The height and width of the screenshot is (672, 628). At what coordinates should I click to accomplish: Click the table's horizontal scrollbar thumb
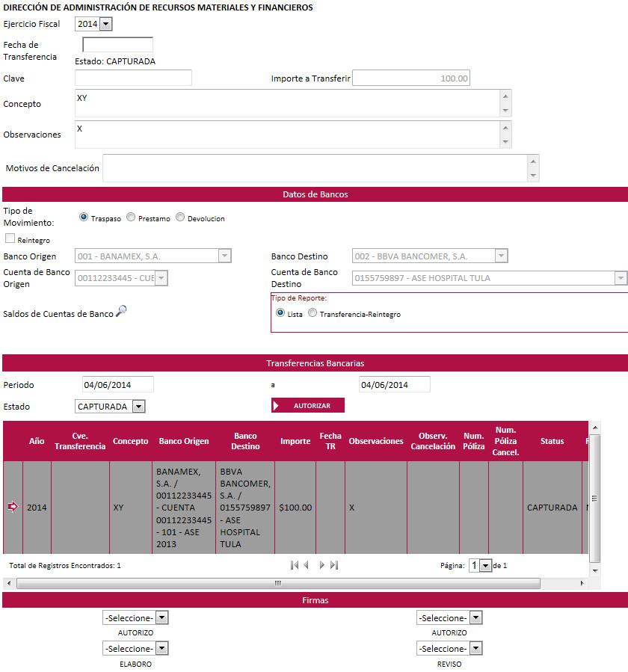point(278,583)
